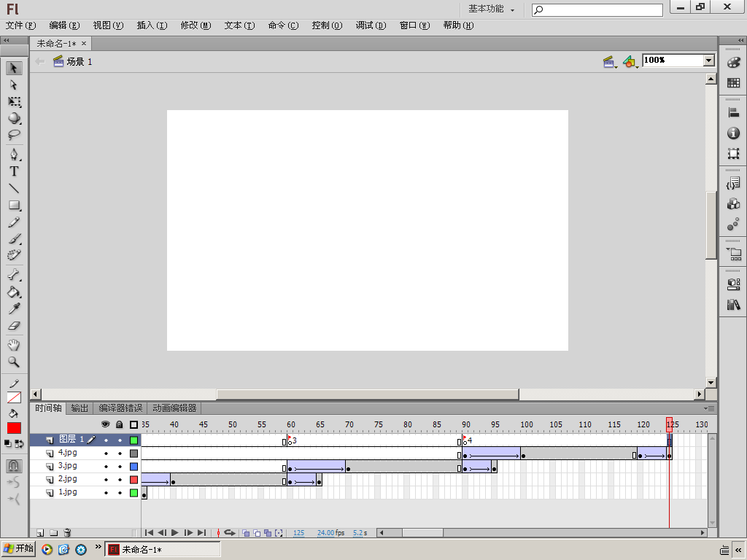Image resolution: width=747 pixels, height=560 pixels.
Task: Toggle visibility of layer 图层 1
Action: (106, 440)
